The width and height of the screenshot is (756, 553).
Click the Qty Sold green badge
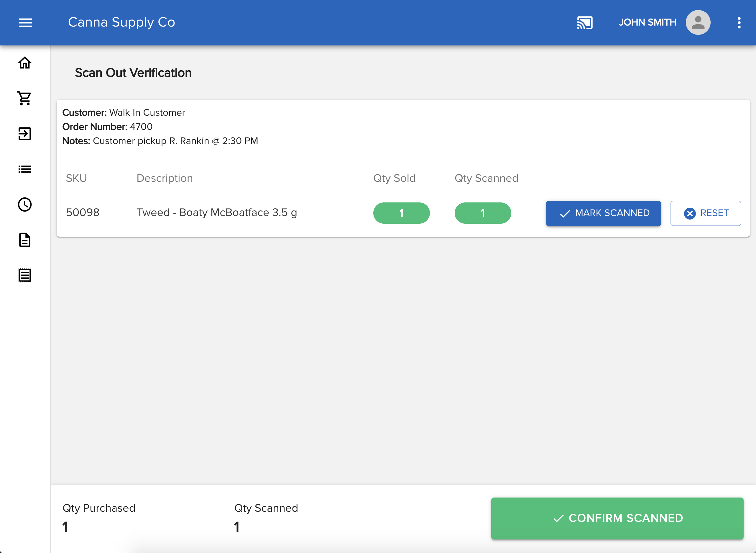pyautogui.click(x=401, y=213)
